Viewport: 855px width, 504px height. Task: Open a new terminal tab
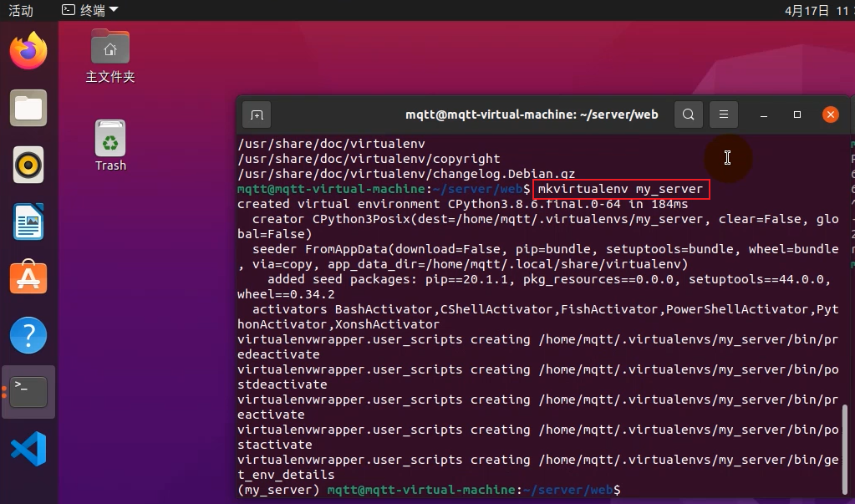pyautogui.click(x=257, y=115)
